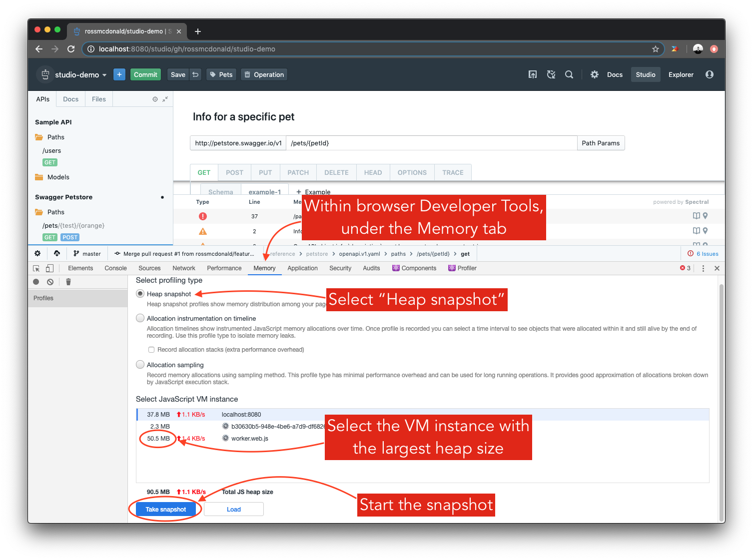This screenshot has height=560, width=753.
Task: Expand the Paths folder under Swagger Petstore
Action: coord(49,212)
